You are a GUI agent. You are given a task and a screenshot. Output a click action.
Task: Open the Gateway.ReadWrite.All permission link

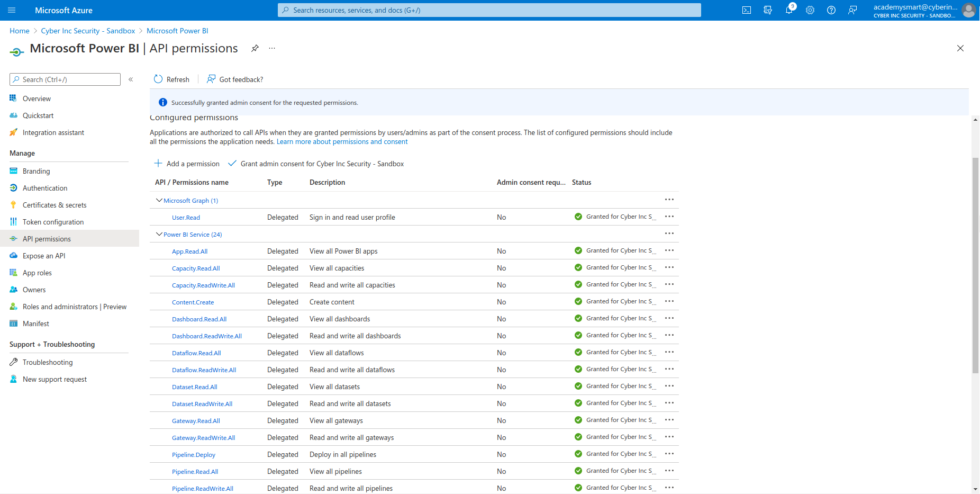click(x=203, y=438)
